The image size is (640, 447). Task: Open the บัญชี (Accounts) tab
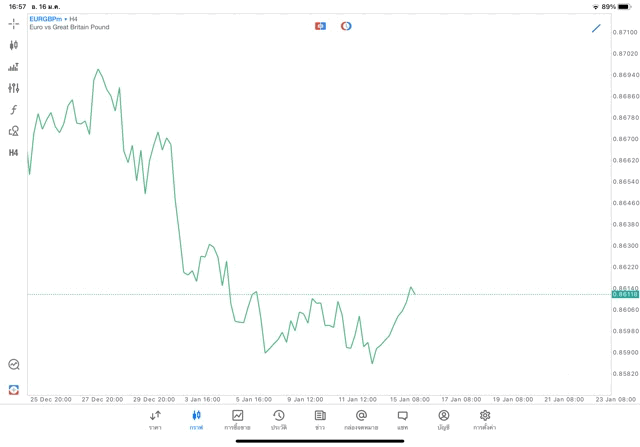(443, 420)
